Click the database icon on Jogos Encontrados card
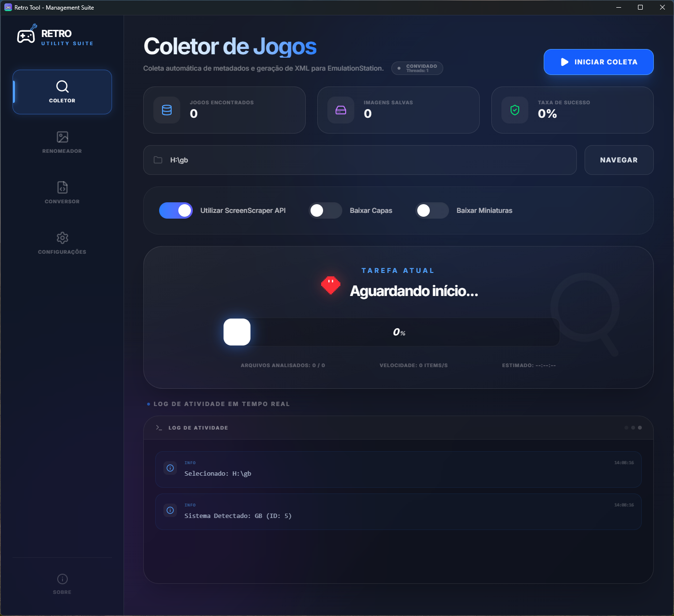 pyautogui.click(x=166, y=110)
